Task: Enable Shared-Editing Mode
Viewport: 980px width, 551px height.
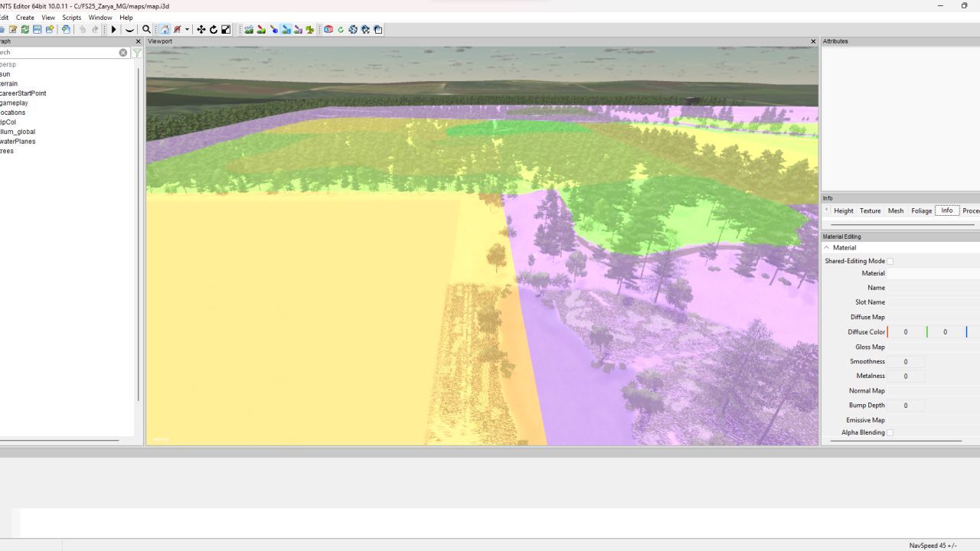Action: coord(890,261)
